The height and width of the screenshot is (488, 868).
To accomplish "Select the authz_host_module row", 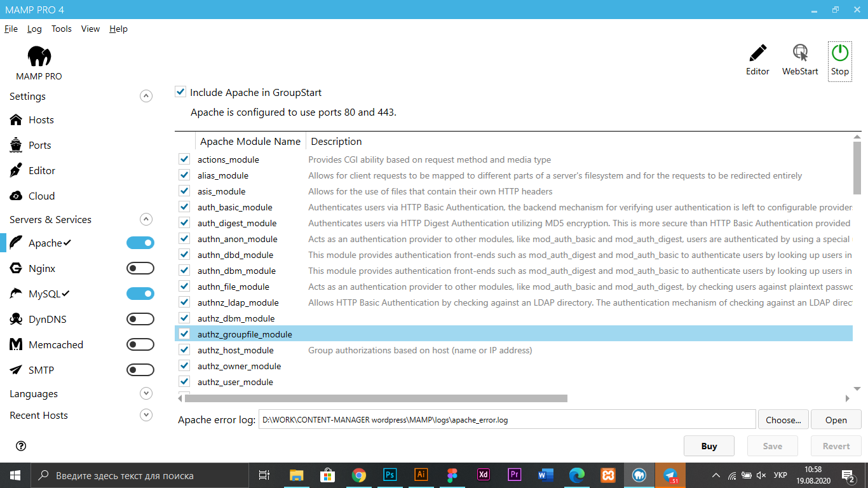I will 513,349.
